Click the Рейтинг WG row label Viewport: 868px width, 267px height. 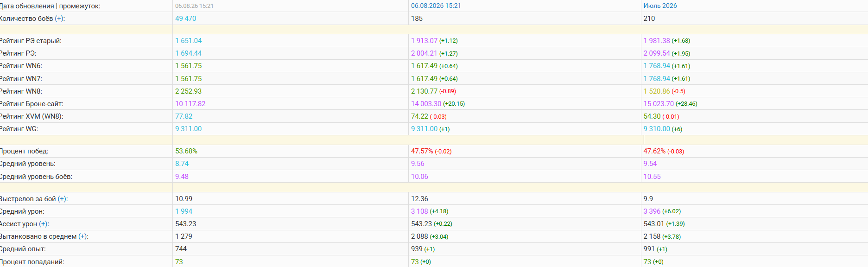coord(19,129)
